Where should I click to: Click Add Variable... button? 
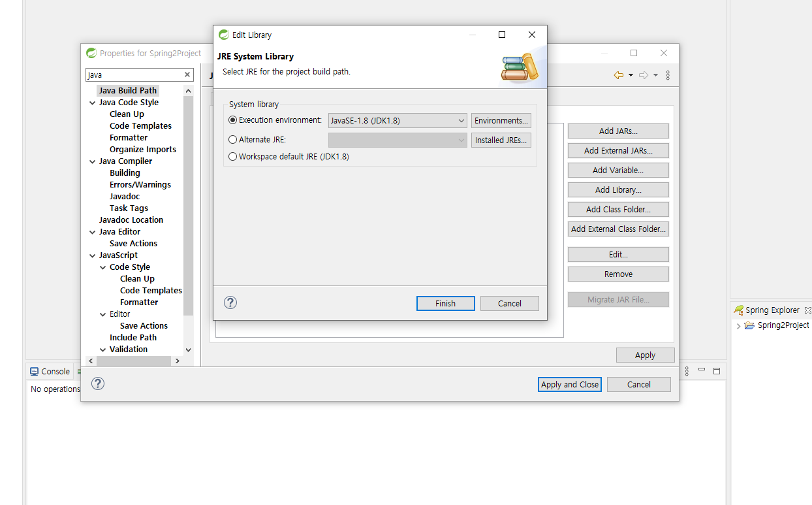tap(618, 171)
